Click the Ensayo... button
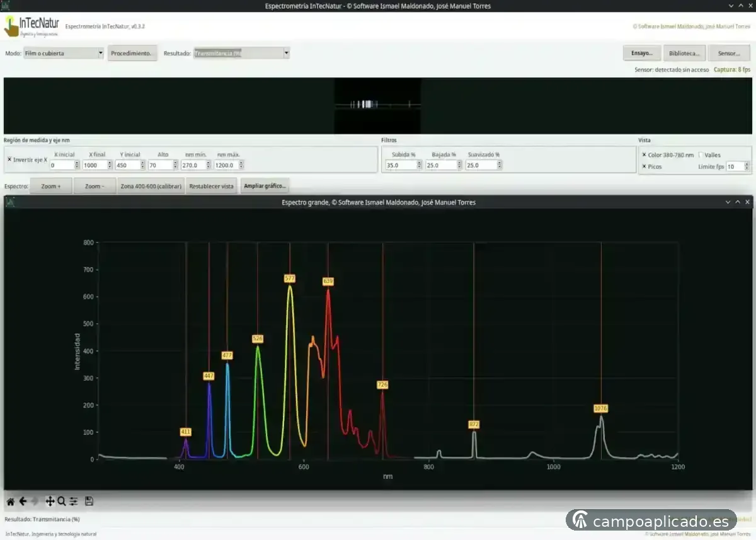 [642, 53]
